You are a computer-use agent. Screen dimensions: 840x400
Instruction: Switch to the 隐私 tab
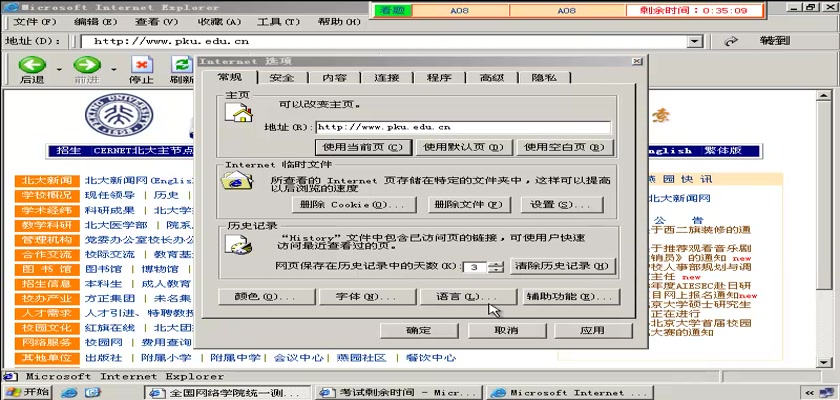point(544,78)
